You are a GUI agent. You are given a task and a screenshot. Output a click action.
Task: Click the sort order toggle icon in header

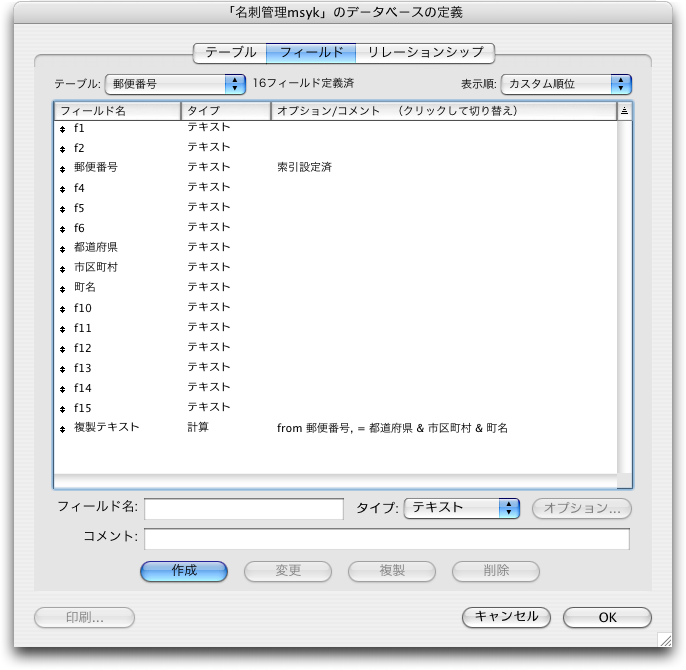click(x=625, y=111)
